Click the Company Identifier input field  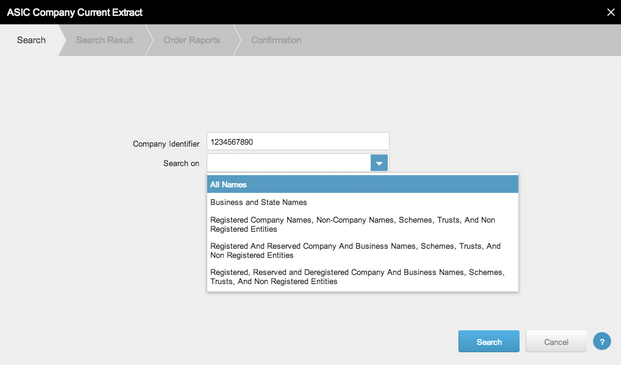[298, 142]
